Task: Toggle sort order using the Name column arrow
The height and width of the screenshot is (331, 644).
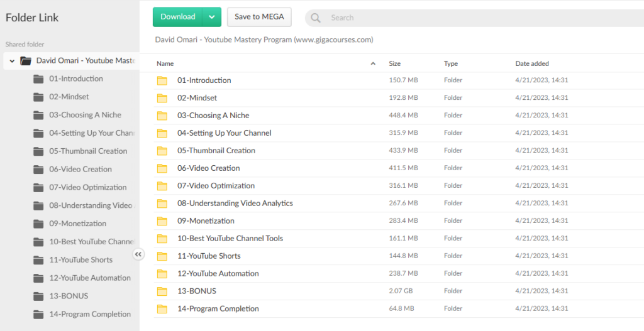Action: [x=373, y=63]
